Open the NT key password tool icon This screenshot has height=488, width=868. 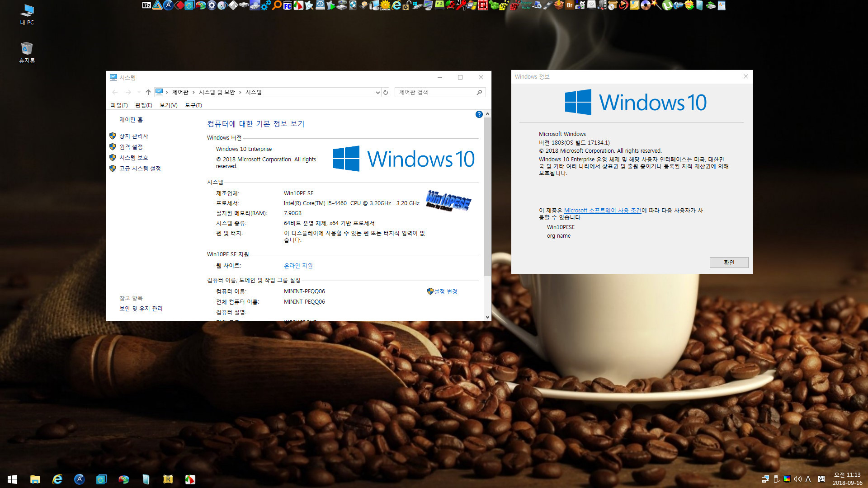(462, 5)
